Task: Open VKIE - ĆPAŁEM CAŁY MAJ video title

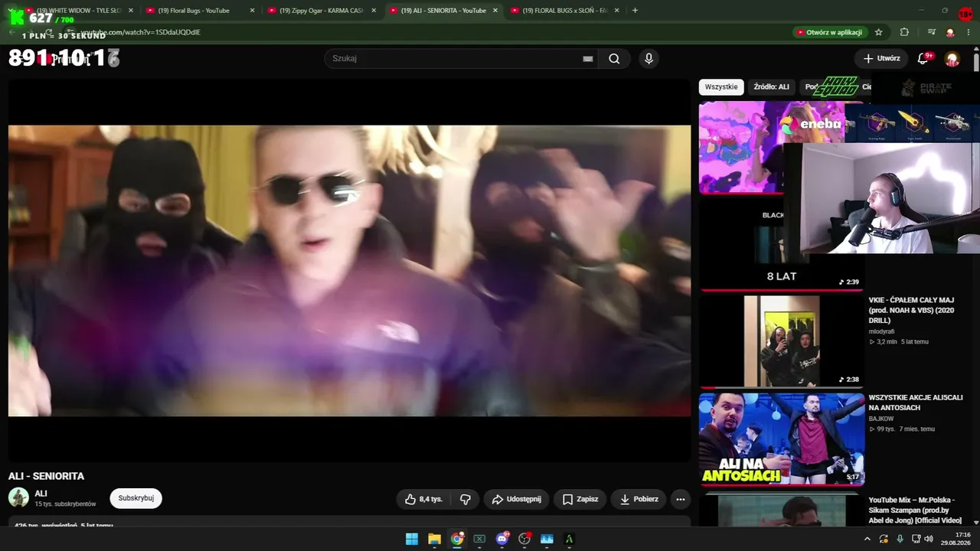Action: pyautogui.click(x=912, y=310)
